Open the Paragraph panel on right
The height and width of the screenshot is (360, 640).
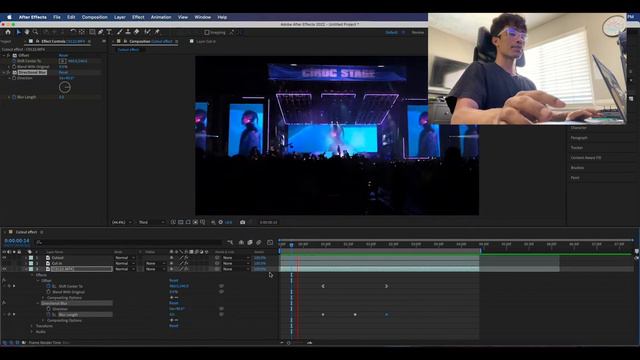(579, 138)
